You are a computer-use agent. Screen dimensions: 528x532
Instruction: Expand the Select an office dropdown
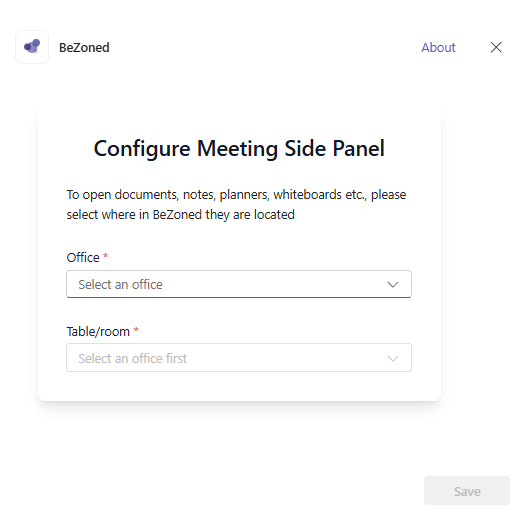[x=239, y=284]
